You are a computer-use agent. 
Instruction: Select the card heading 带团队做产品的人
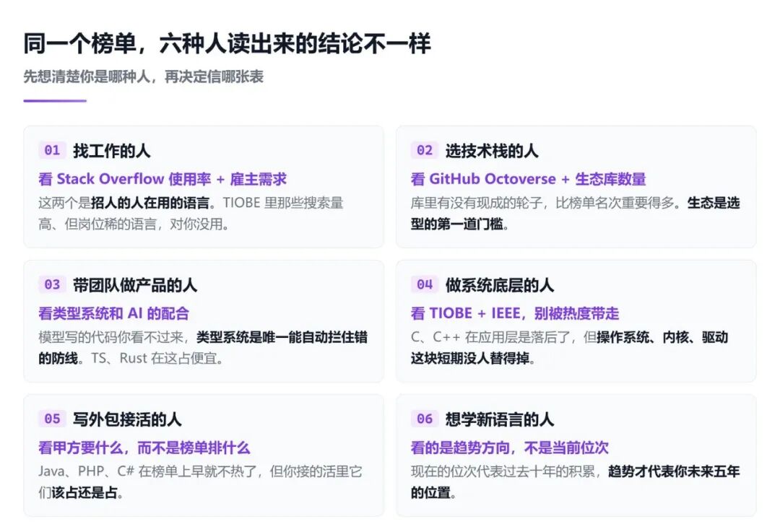(x=135, y=285)
